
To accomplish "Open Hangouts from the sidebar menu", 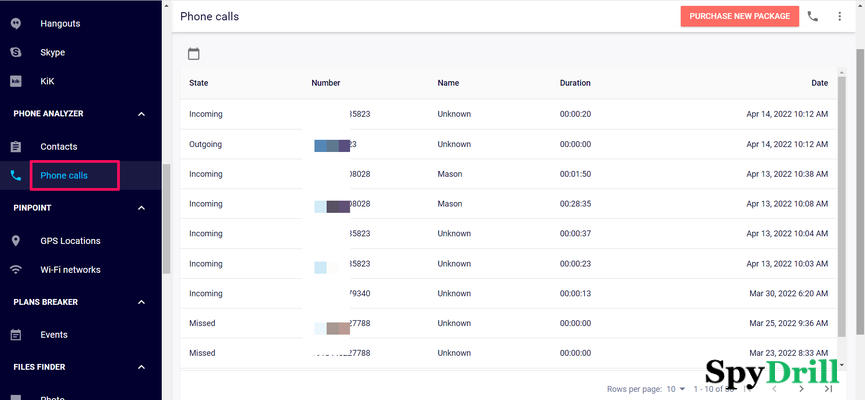I will (x=60, y=23).
